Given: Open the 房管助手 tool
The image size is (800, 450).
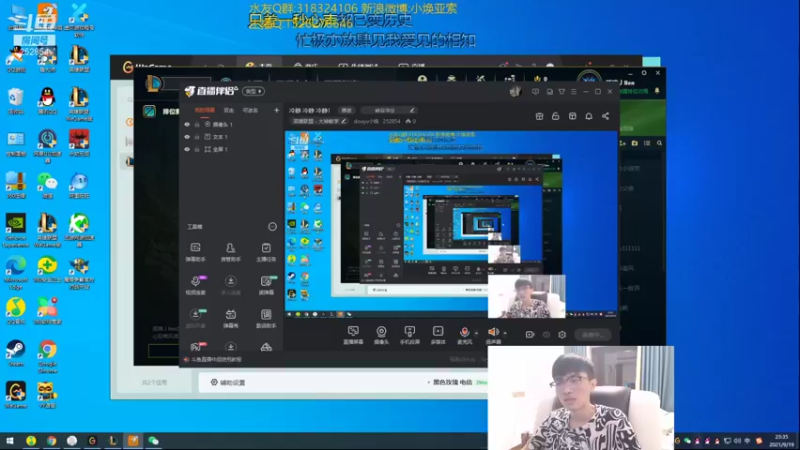Looking at the screenshot, I should pos(231,252).
